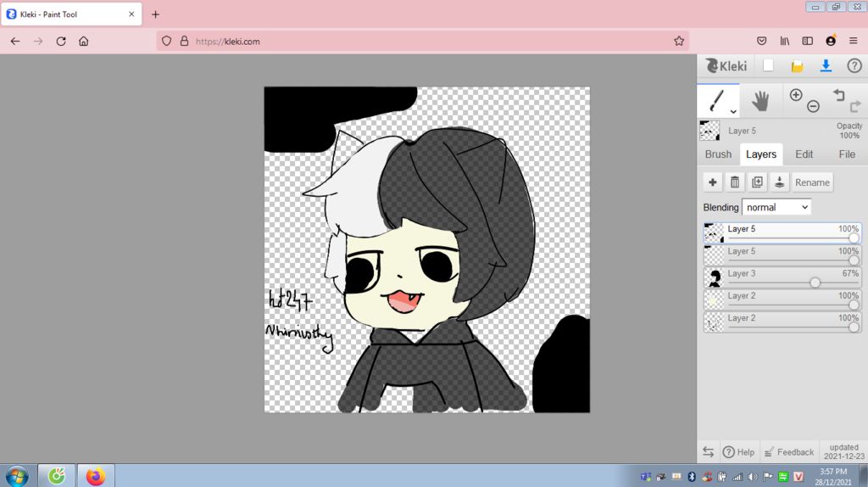Reload the Kleki page
The image size is (868, 487).
[x=61, y=41]
